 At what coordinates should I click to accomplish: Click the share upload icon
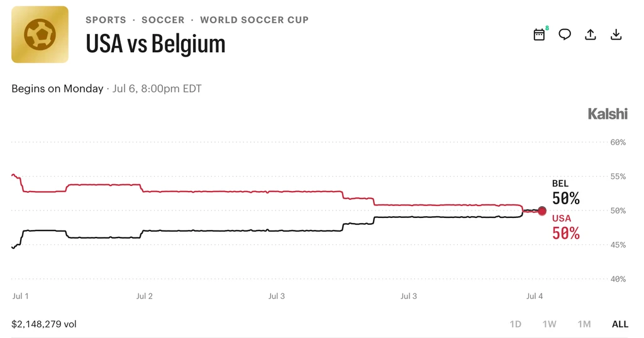coord(590,35)
